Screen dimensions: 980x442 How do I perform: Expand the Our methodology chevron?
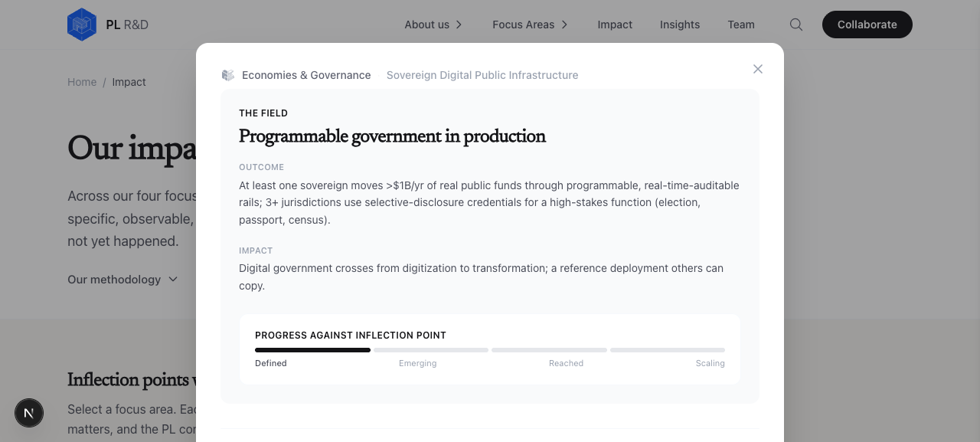pos(173,280)
